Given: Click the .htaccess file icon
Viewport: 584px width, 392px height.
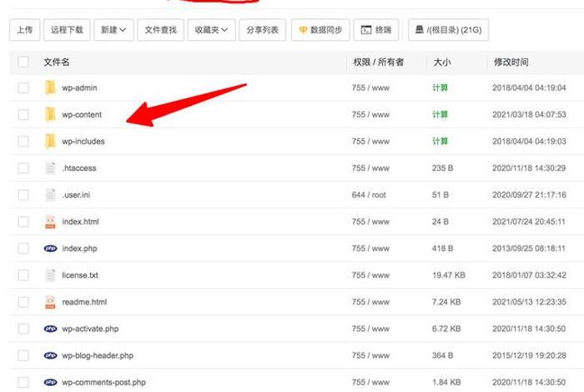Looking at the screenshot, I should point(50,168).
